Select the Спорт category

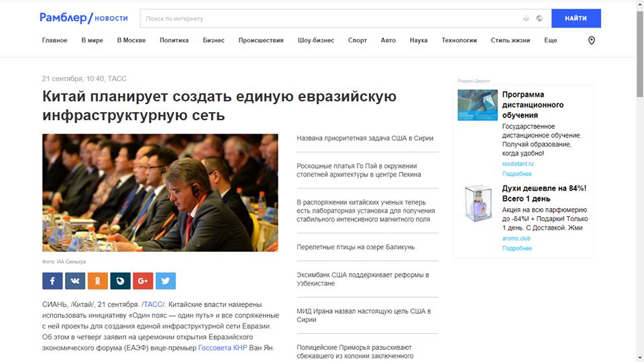point(358,40)
